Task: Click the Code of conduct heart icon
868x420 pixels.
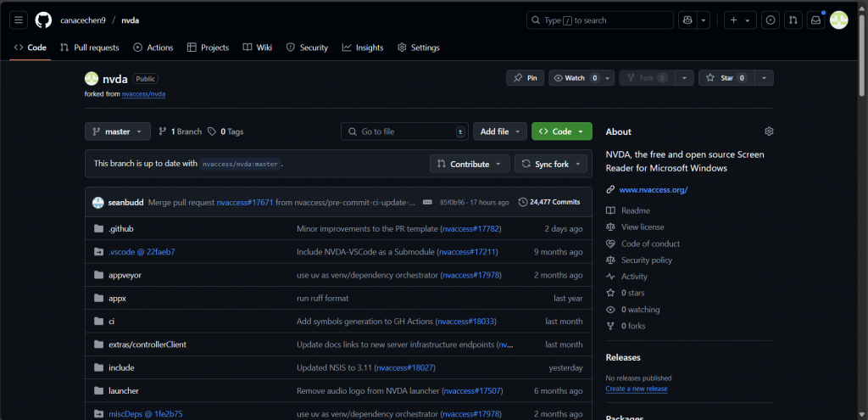Action: 610,244
